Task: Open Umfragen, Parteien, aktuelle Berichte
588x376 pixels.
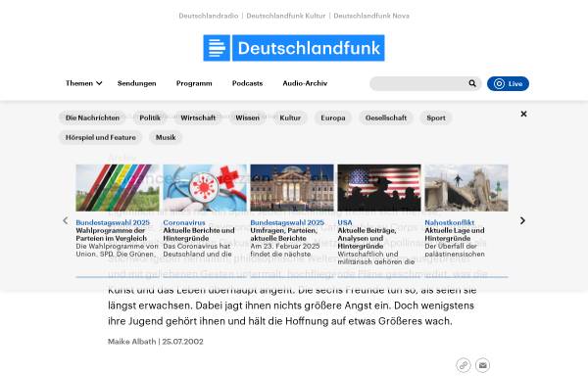Action: [284, 234]
